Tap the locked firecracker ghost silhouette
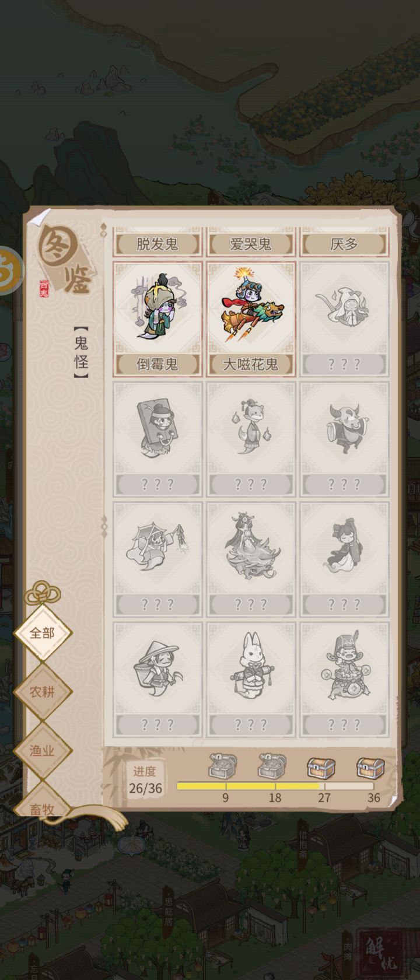This screenshot has height=980, width=420. (157, 559)
